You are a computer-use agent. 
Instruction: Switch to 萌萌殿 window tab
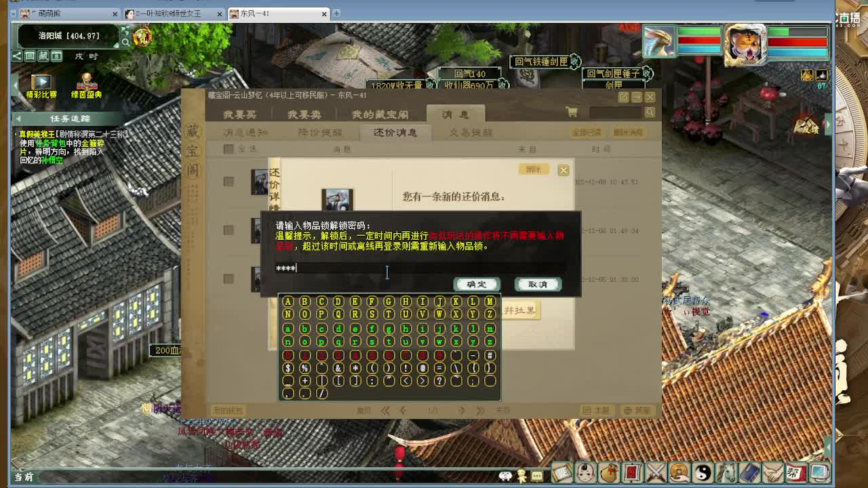pyautogui.click(x=68, y=14)
